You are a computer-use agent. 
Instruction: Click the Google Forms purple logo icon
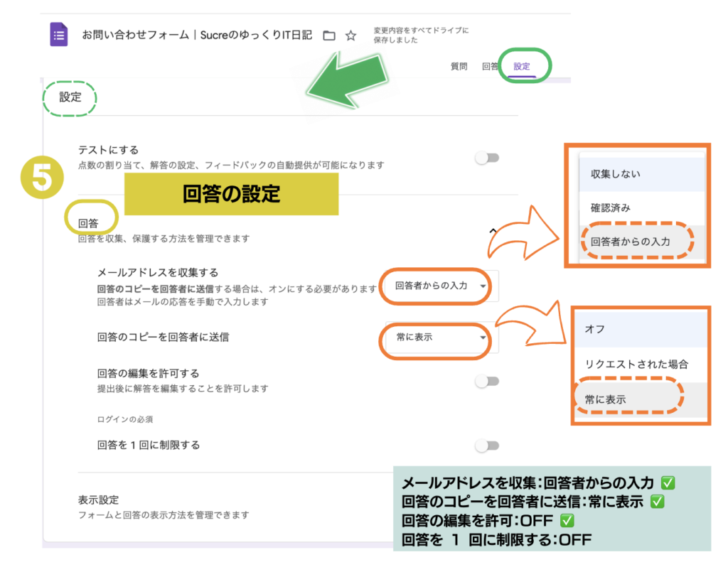click(59, 35)
